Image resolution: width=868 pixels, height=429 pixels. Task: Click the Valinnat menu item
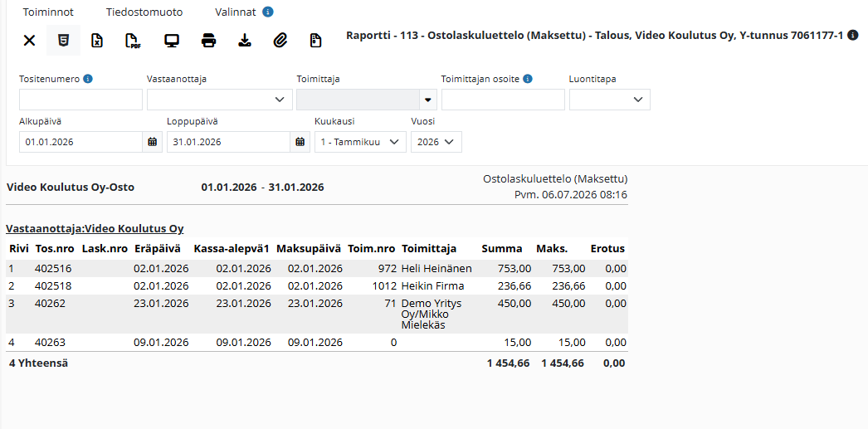pyautogui.click(x=236, y=12)
